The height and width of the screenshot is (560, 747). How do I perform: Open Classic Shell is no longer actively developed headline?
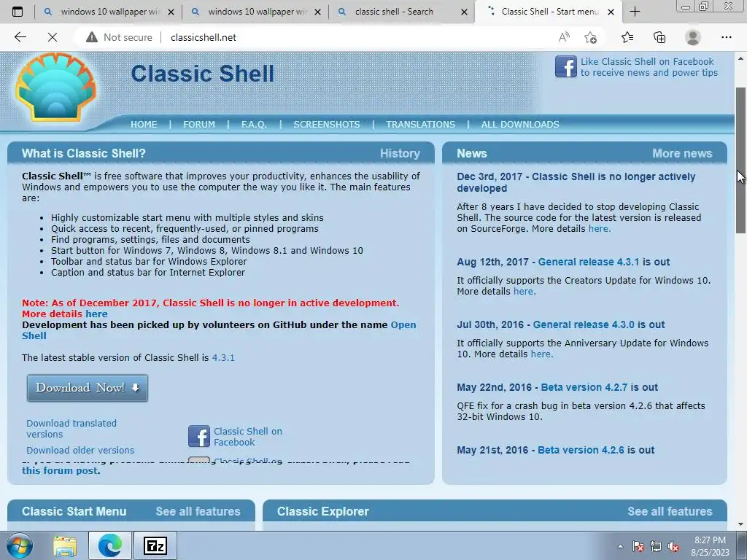576,182
